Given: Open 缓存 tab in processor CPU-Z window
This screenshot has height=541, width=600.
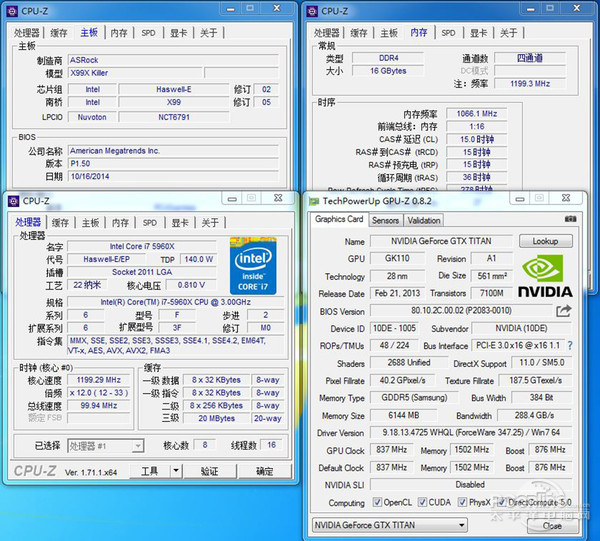Looking at the screenshot, I should [x=60, y=223].
